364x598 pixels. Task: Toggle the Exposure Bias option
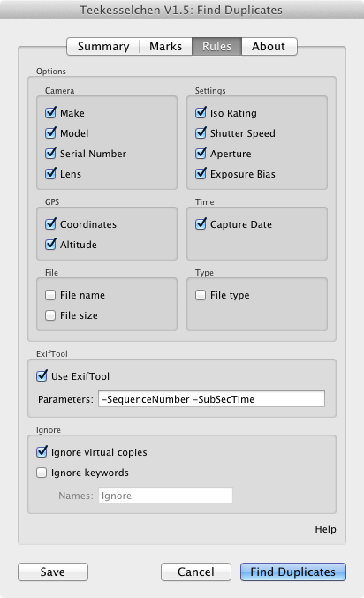pyautogui.click(x=201, y=173)
